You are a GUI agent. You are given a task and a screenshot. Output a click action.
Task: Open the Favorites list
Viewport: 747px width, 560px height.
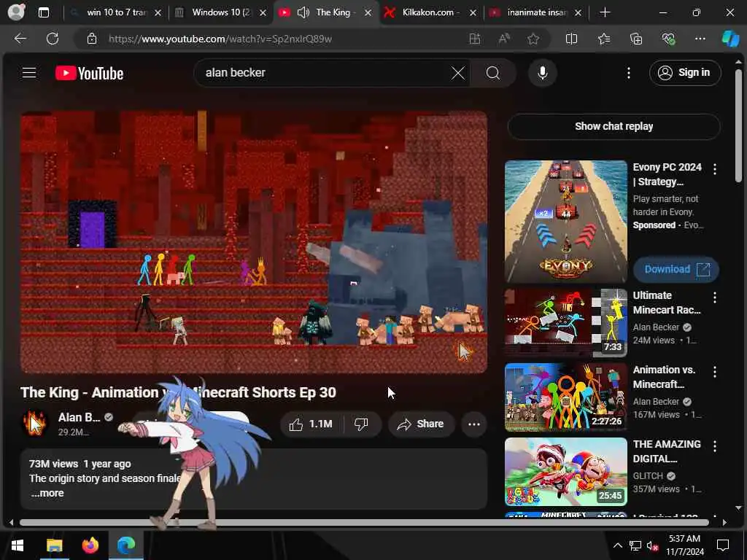click(x=603, y=39)
